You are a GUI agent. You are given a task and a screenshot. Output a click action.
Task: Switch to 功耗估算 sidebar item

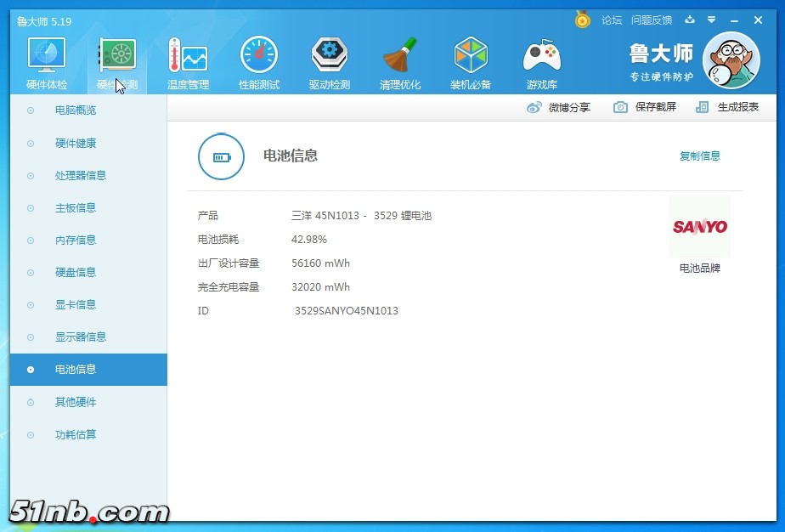point(76,435)
